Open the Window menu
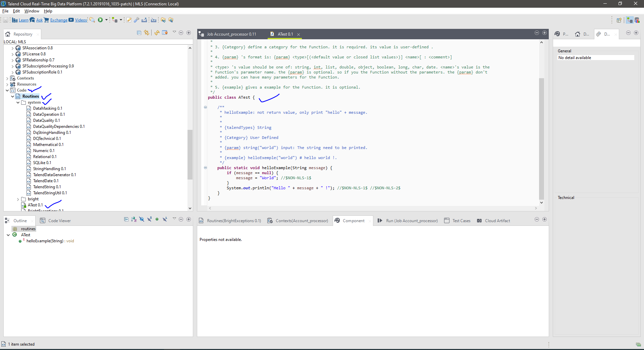 (x=32, y=11)
